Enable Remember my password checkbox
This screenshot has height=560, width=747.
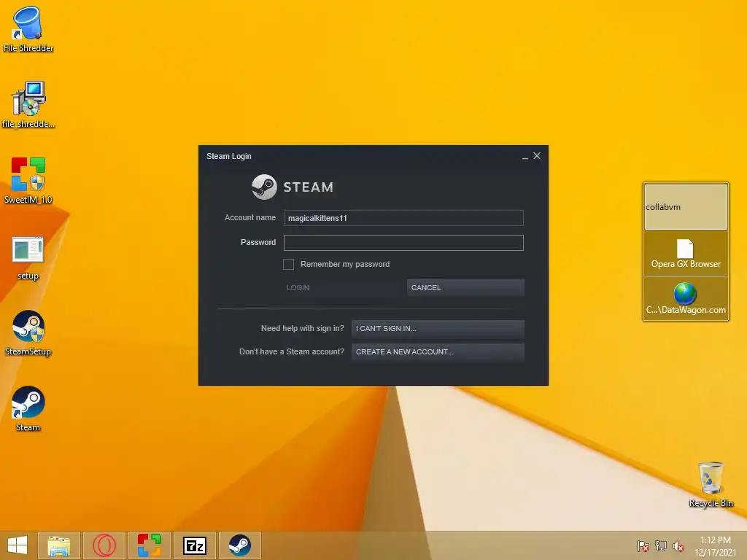288,264
